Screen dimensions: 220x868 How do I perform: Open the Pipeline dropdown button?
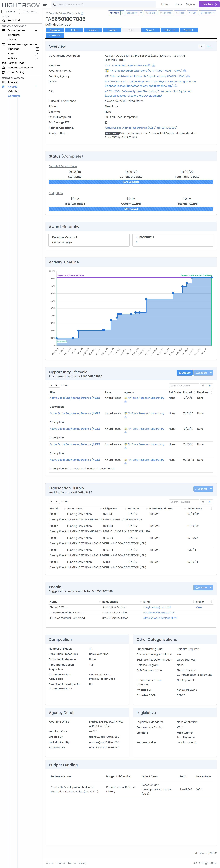(x=208, y=13)
